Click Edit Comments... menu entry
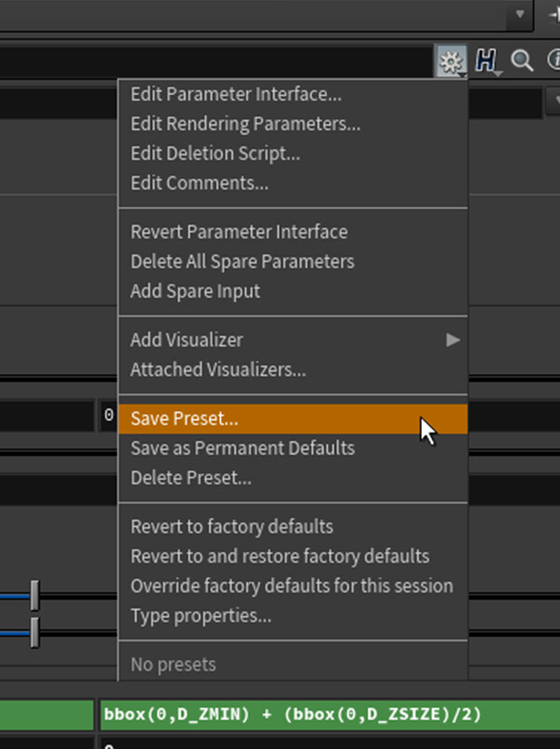 coord(199,183)
